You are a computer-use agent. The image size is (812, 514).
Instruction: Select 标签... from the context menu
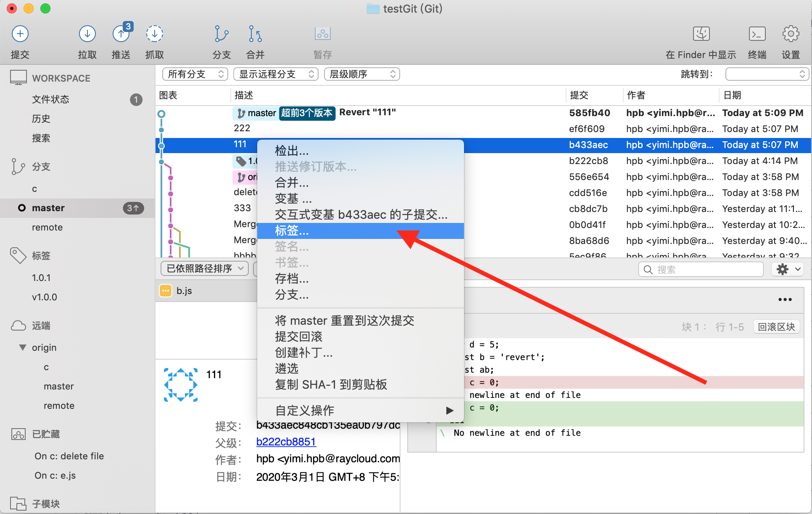[x=291, y=231]
